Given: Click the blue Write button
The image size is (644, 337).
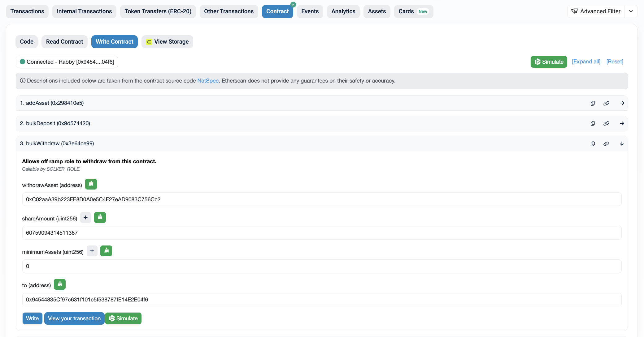Looking at the screenshot, I should [x=32, y=318].
